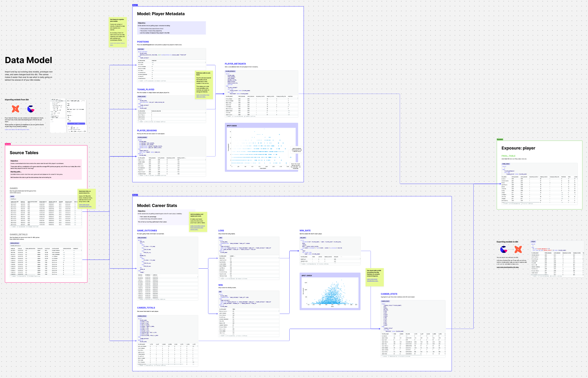Open the connecting data link in sticky note
This screenshot has height=378, width=588.
85,206
